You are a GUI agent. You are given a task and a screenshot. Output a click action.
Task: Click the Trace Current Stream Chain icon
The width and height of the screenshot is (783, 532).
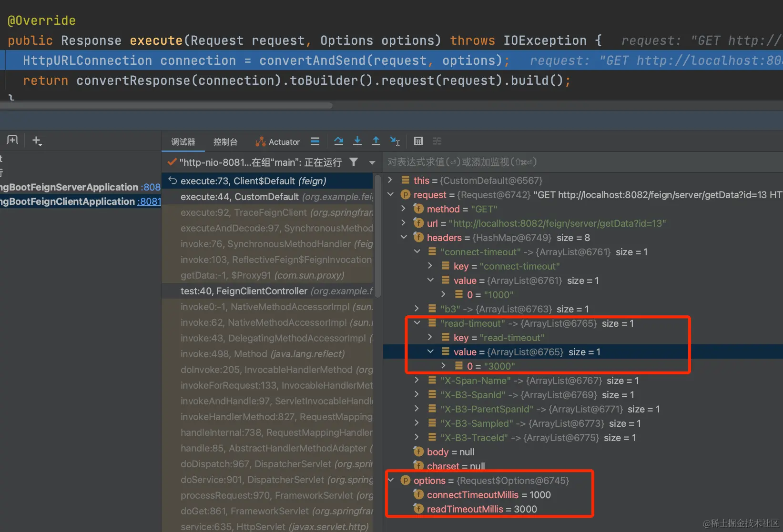click(437, 141)
